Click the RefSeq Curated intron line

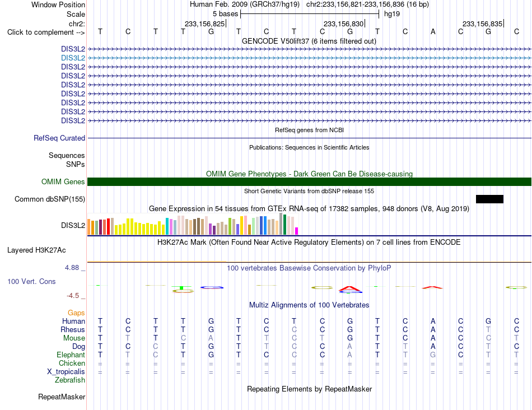(x=310, y=138)
